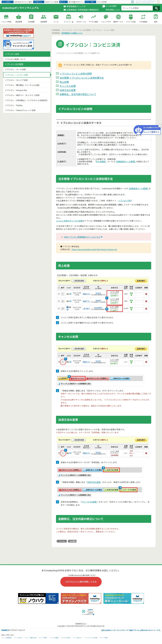Open GMOイプシロン管理画面ログインはこちら link

click(82, 237)
